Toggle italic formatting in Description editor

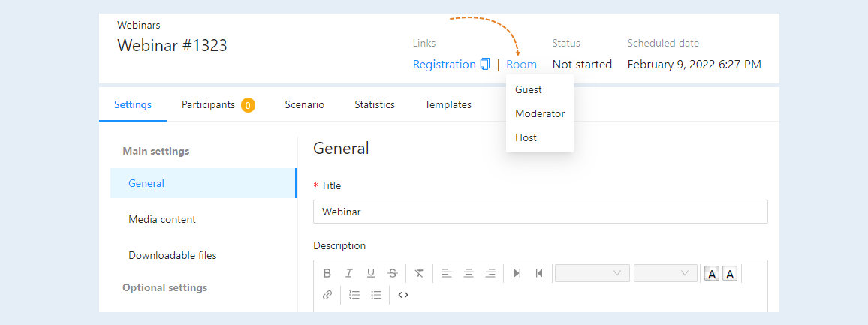pos(348,273)
